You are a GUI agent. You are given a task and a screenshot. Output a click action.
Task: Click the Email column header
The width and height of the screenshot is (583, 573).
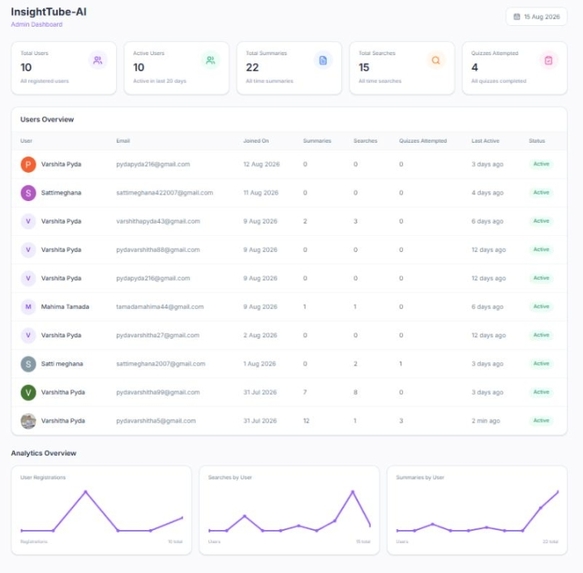(x=123, y=141)
